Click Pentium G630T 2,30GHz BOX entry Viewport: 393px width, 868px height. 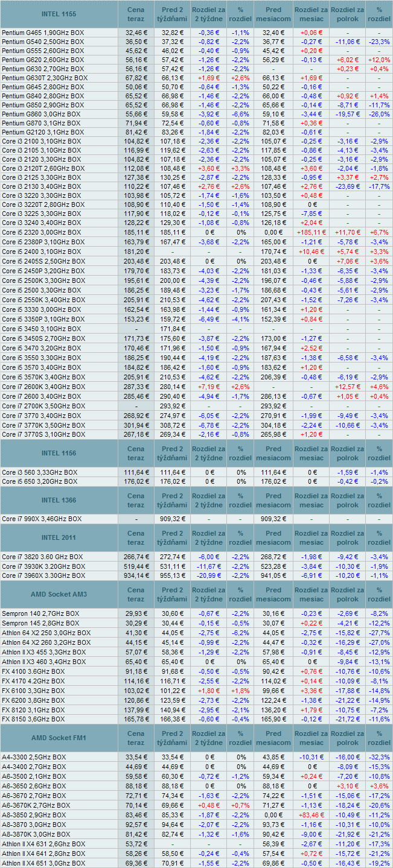click(x=44, y=78)
